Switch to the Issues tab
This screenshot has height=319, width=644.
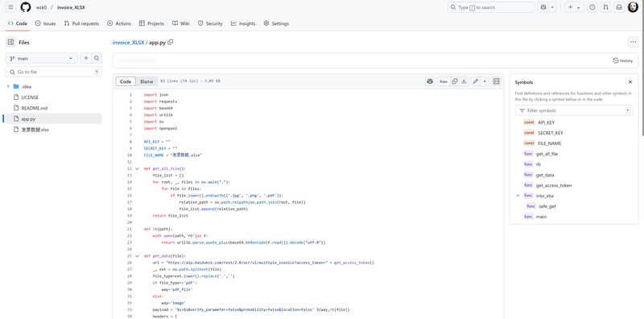pos(46,23)
